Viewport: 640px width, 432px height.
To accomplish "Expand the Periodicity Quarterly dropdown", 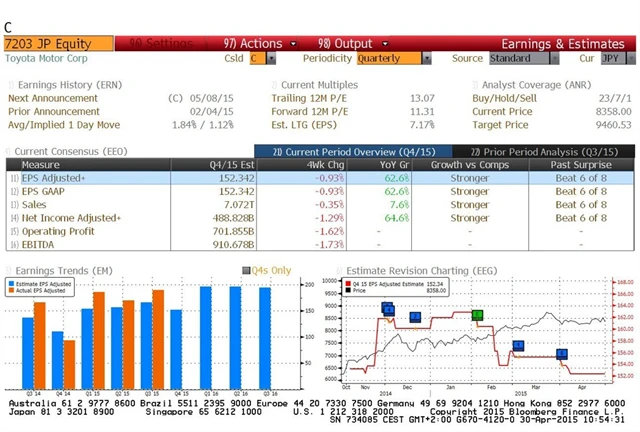I will coord(390,59).
